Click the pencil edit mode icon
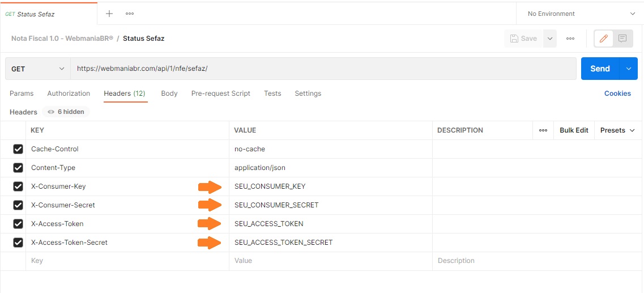Image resolution: width=644 pixels, height=293 pixels. tap(604, 39)
